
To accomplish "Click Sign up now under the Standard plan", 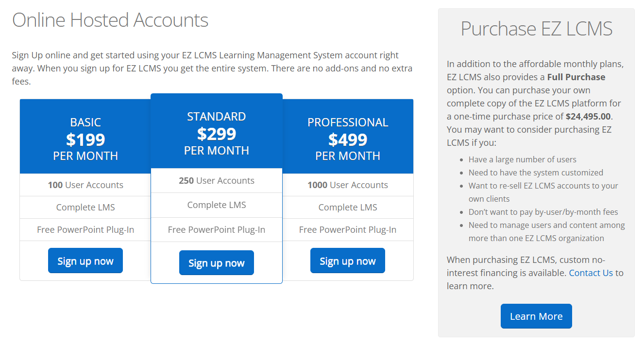I will pyautogui.click(x=216, y=262).
